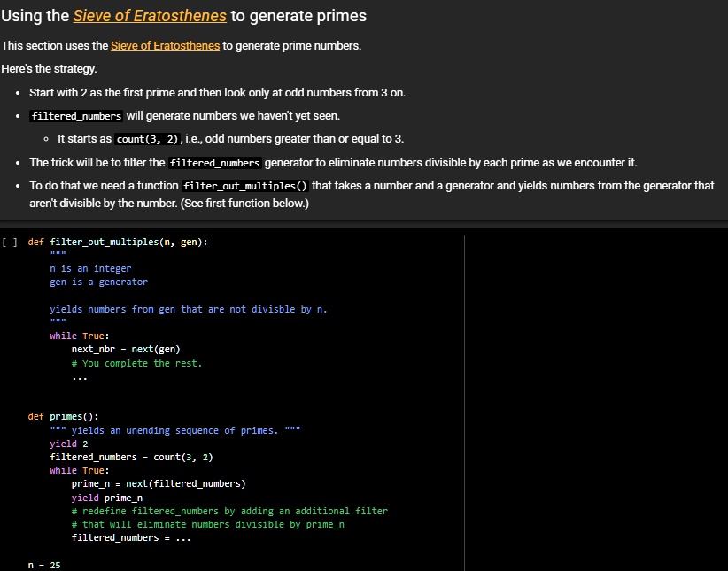Click the docstring line 'gen is a generator'
Image resolution: width=728 pixels, height=571 pixels.
tap(98, 282)
